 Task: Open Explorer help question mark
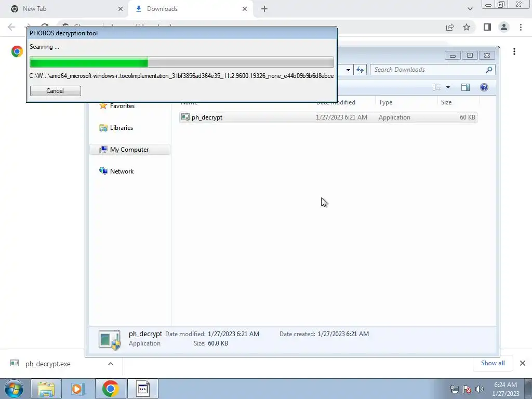pos(484,87)
